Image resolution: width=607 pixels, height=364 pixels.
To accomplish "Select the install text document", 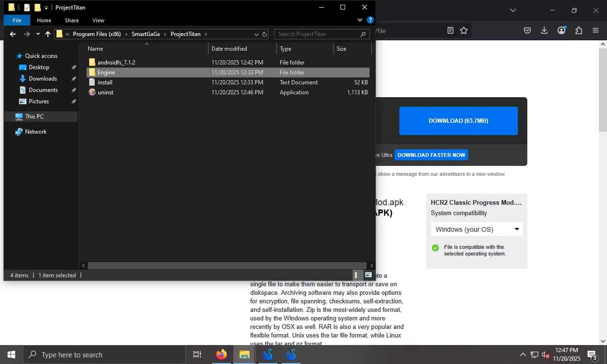I will pyautogui.click(x=228, y=82).
